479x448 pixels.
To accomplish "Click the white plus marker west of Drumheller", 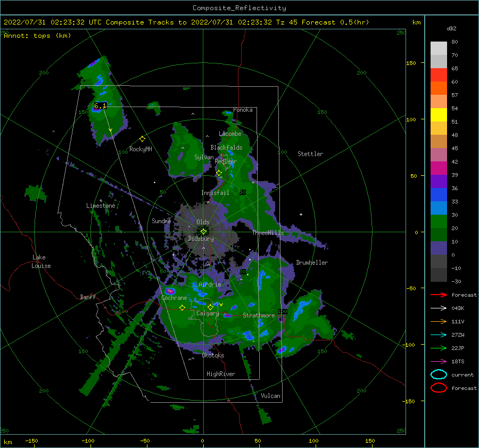I will coord(301,214).
